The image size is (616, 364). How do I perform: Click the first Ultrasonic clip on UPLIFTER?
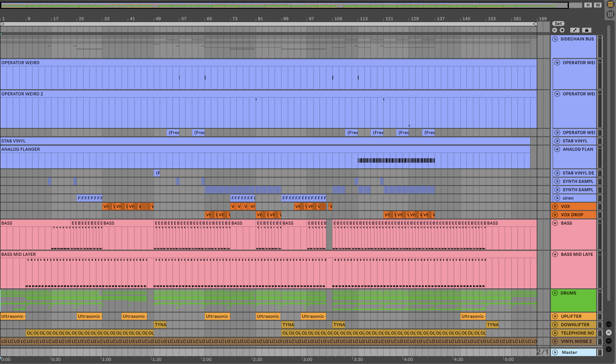pyautogui.click(x=13, y=316)
